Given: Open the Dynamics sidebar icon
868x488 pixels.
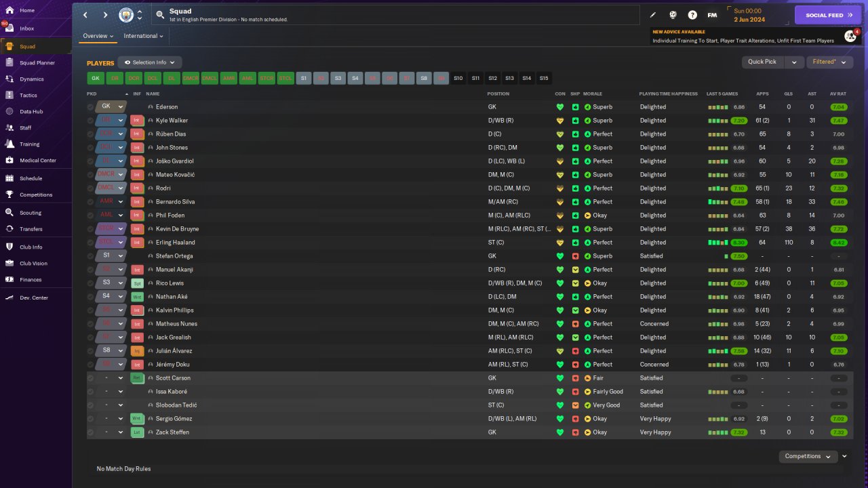Looking at the screenshot, I should (9, 79).
